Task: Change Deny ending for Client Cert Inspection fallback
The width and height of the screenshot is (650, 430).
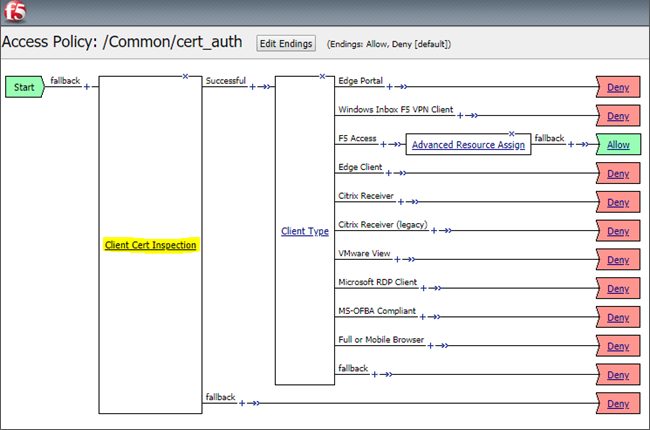Action: pyautogui.click(x=618, y=403)
